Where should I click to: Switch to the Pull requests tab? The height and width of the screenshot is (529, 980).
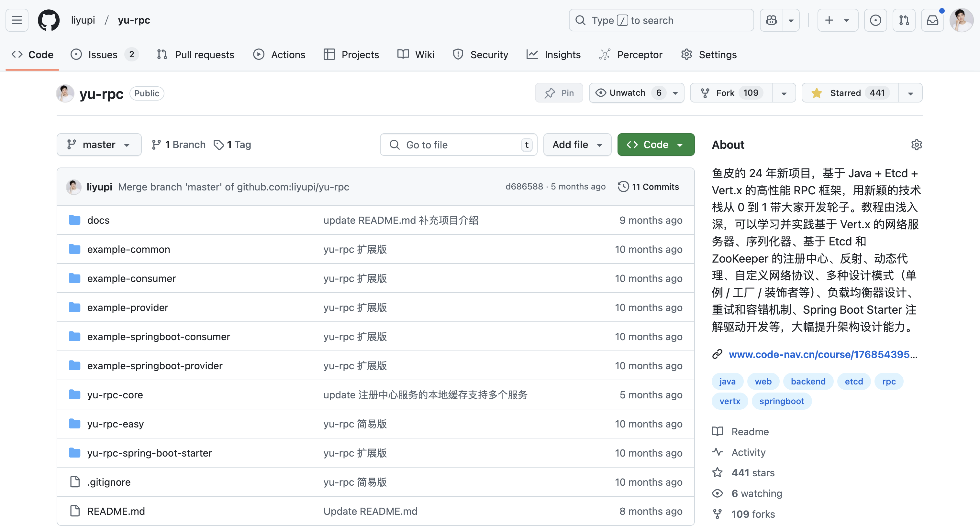(x=195, y=54)
